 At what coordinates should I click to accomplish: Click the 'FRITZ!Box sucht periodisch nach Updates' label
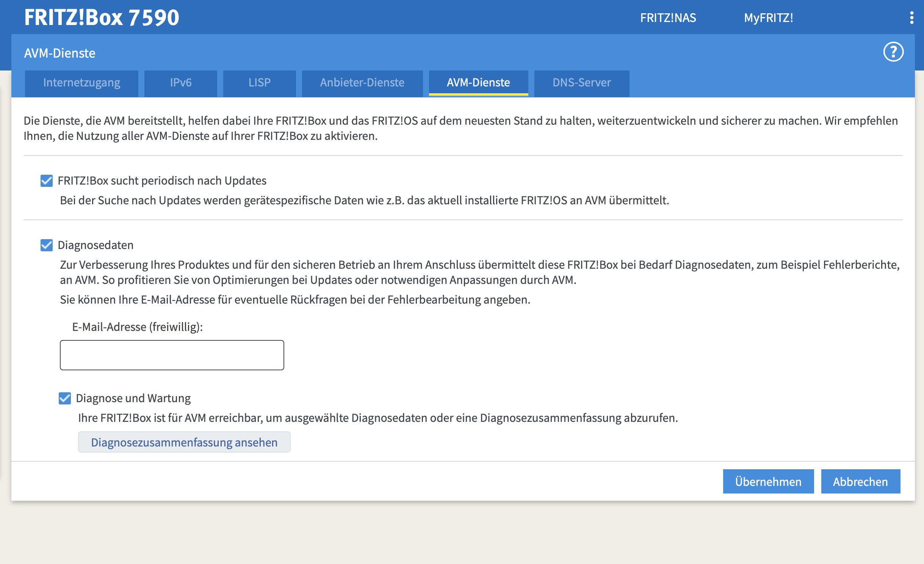(x=162, y=181)
